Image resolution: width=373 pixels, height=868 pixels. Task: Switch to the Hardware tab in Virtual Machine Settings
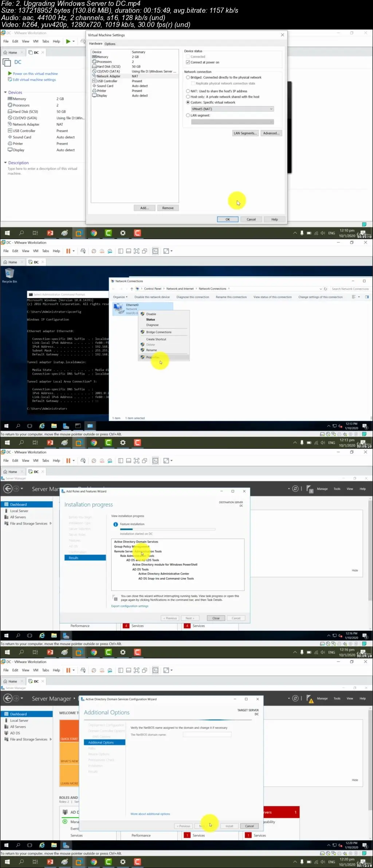[x=96, y=44]
